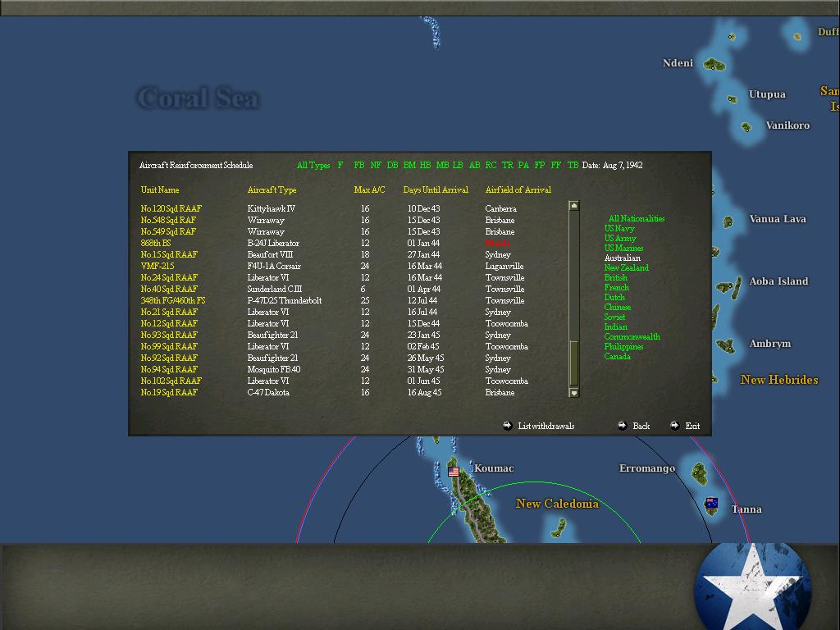Viewport: 840px width, 630px height.
Task: Filter by Soviet nationality
Action: point(614,317)
